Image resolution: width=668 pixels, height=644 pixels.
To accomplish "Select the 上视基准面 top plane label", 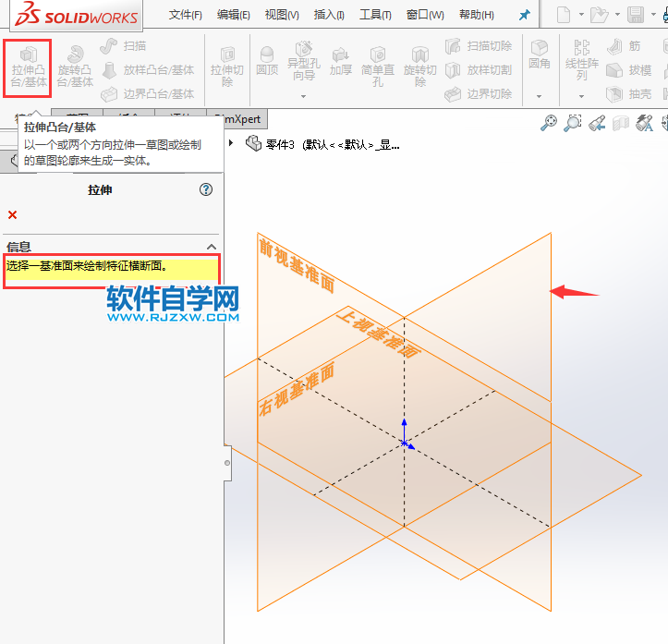I will (378, 334).
